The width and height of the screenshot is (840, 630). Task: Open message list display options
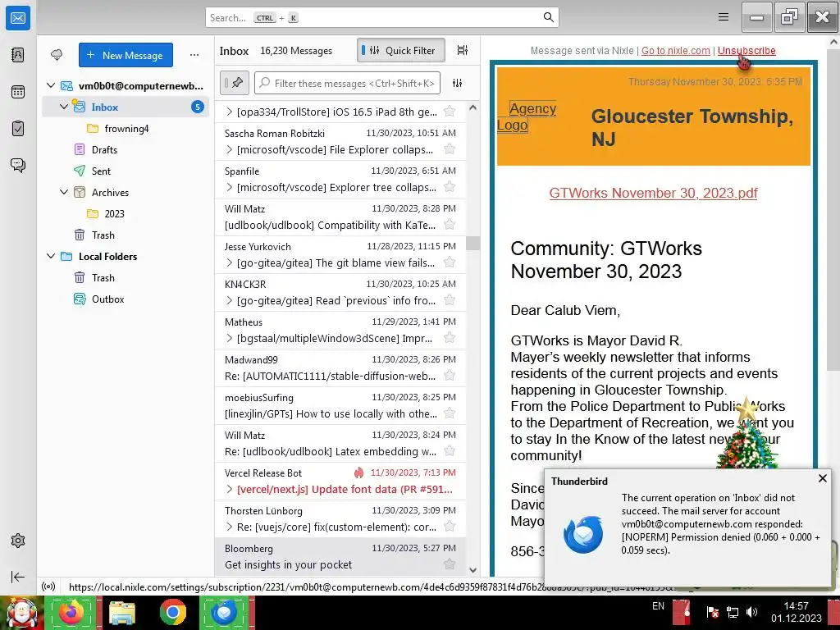(x=463, y=50)
